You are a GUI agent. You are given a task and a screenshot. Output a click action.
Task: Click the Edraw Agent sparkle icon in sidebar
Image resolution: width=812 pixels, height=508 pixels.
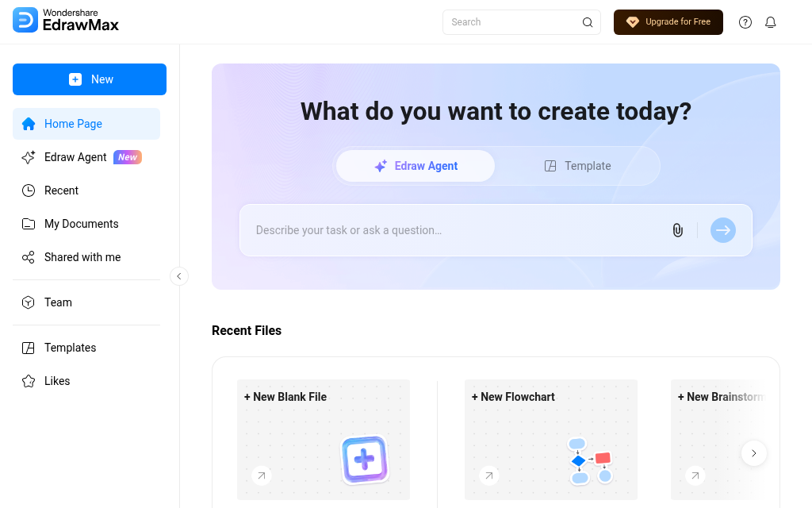click(28, 157)
